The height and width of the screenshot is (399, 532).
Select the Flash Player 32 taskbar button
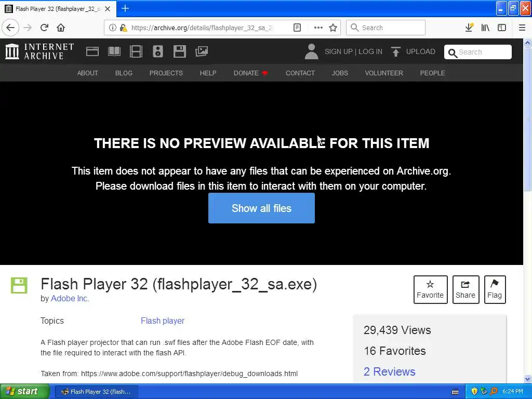(96, 392)
